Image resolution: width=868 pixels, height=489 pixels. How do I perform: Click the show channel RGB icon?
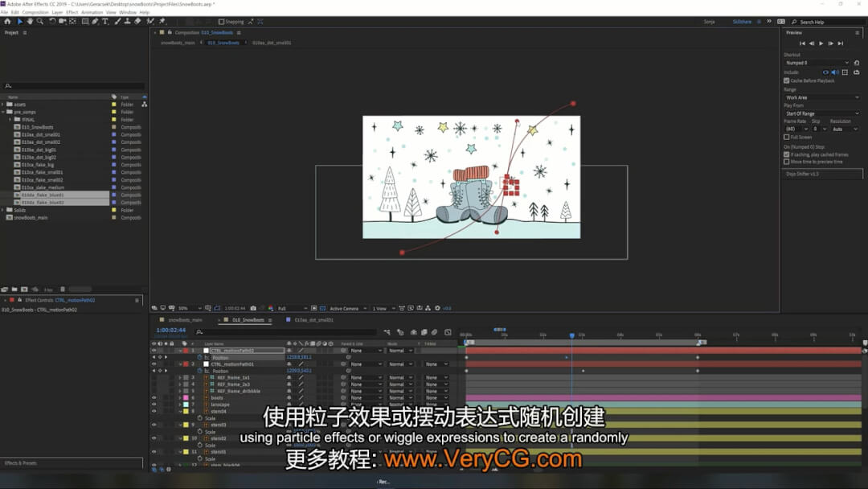tap(271, 309)
